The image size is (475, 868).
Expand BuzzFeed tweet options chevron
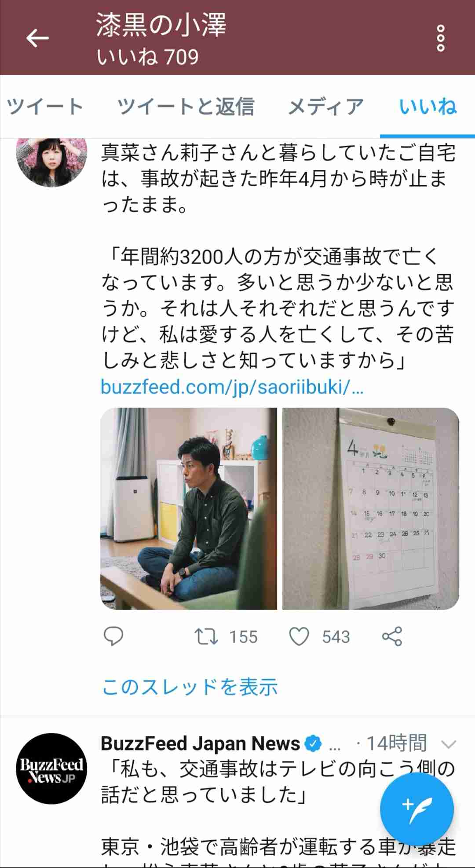[449, 744]
